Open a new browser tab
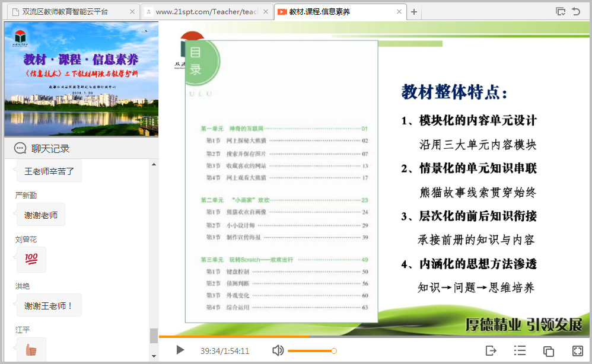The height and width of the screenshot is (364, 592). click(x=414, y=12)
